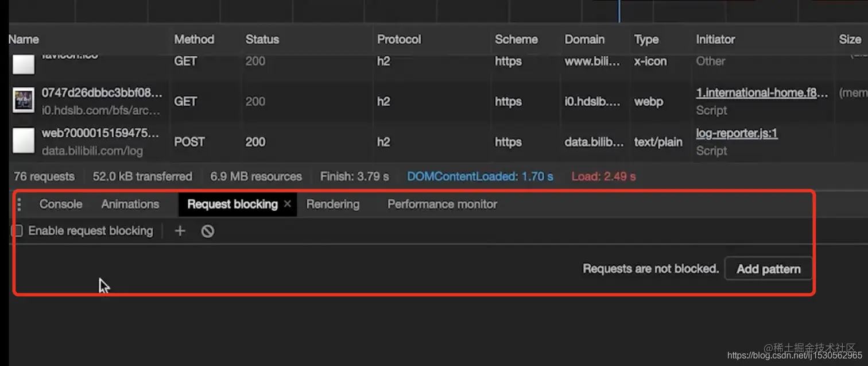The image size is (868, 366).
Task: Sort requests by Name column header
Action: click(x=24, y=40)
